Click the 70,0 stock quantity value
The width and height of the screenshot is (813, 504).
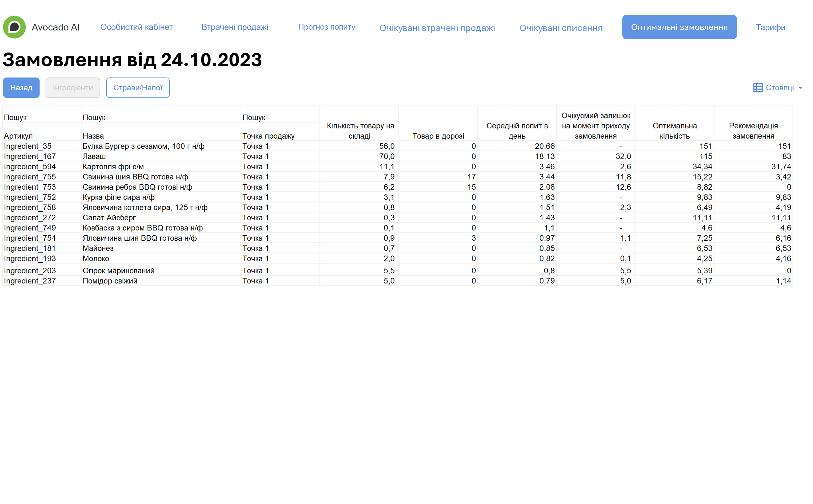pos(387,156)
